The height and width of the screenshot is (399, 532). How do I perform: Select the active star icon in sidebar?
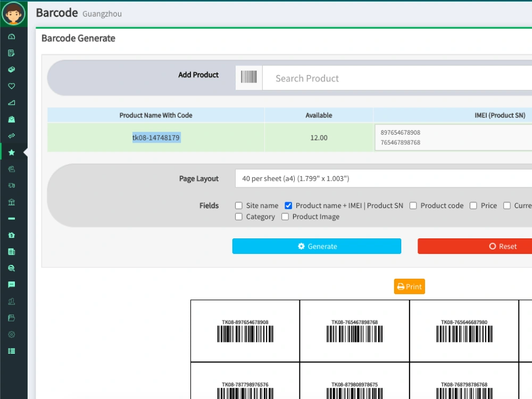[x=12, y=152]
